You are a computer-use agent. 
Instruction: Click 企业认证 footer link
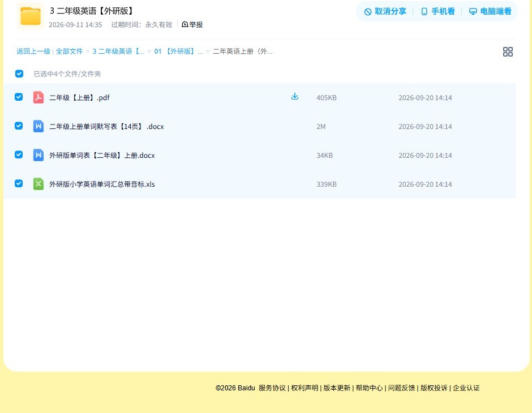(x=466, y=388)
